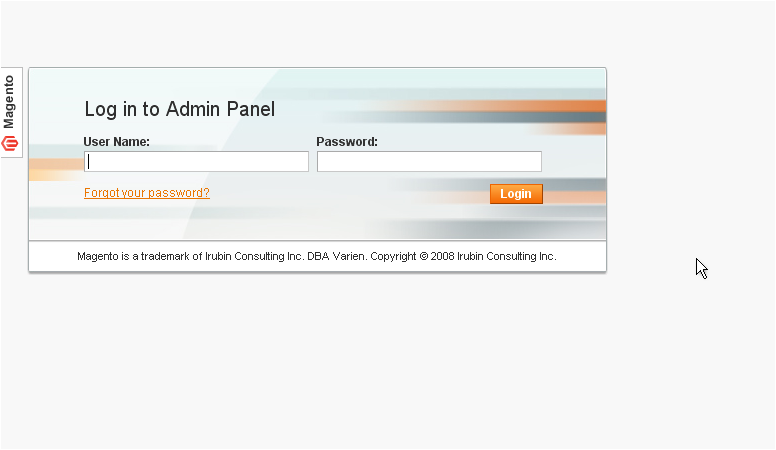Click the Magento logo icon
Viewport: 776px width, 450px height.
coord(11,143)
